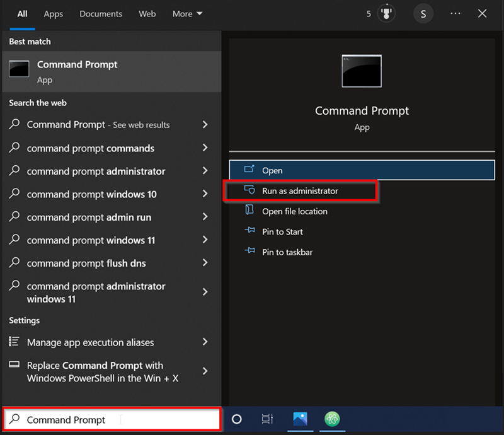Click the green globe taskbar icon
504x435 pixels.
332,419
